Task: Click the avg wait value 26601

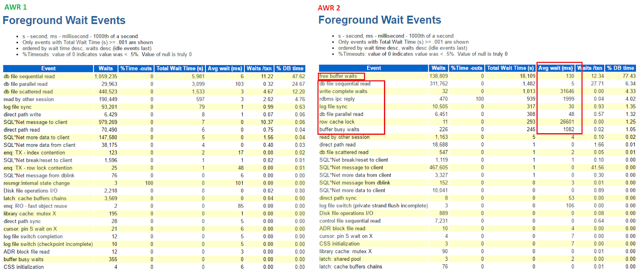Action: (x=567, y=122)
